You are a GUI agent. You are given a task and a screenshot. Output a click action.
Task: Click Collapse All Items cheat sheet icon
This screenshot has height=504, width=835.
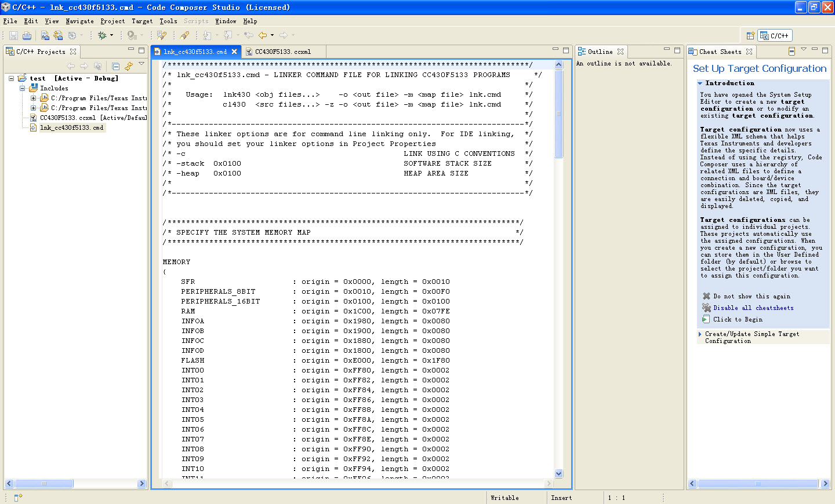[792, 52]
